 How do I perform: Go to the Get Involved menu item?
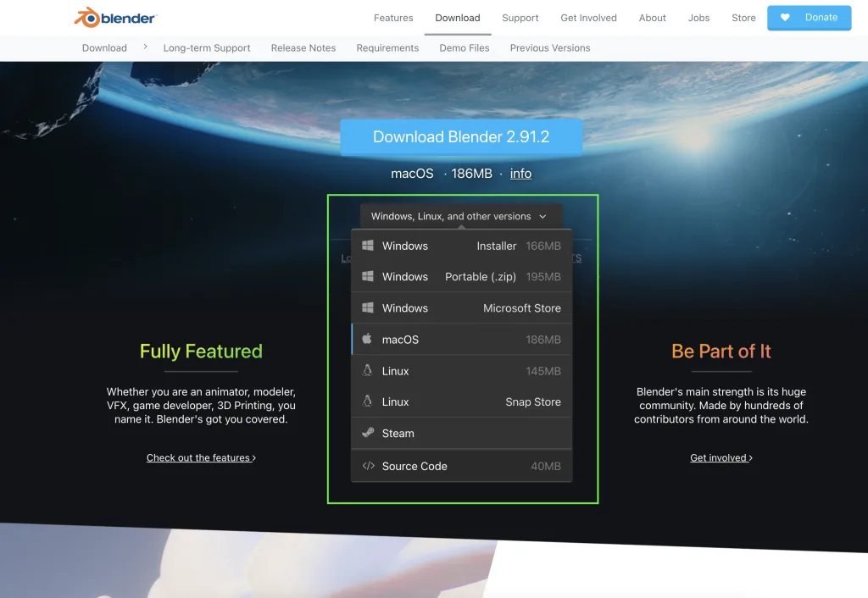588,18
